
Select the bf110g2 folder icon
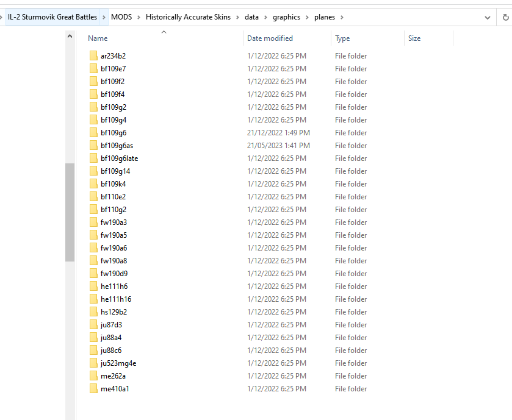tap(93, 209)
